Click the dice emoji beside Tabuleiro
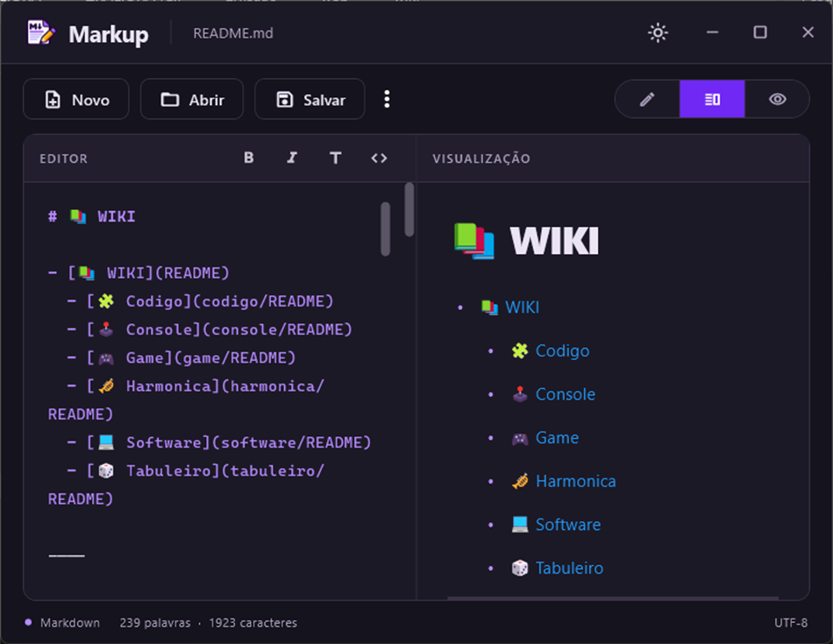This screenshot has height=644, width=833. tap(520, 568)
